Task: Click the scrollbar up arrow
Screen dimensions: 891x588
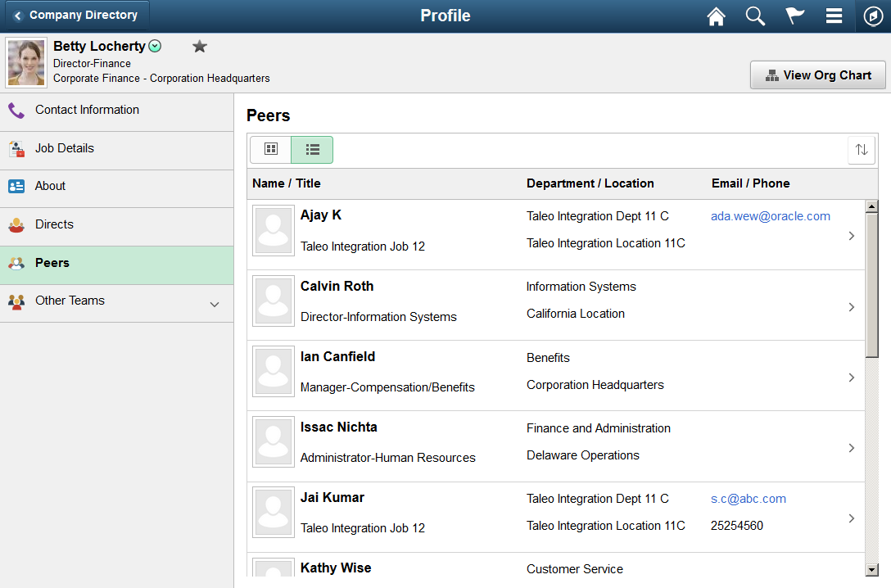Action: pos(871,206)
